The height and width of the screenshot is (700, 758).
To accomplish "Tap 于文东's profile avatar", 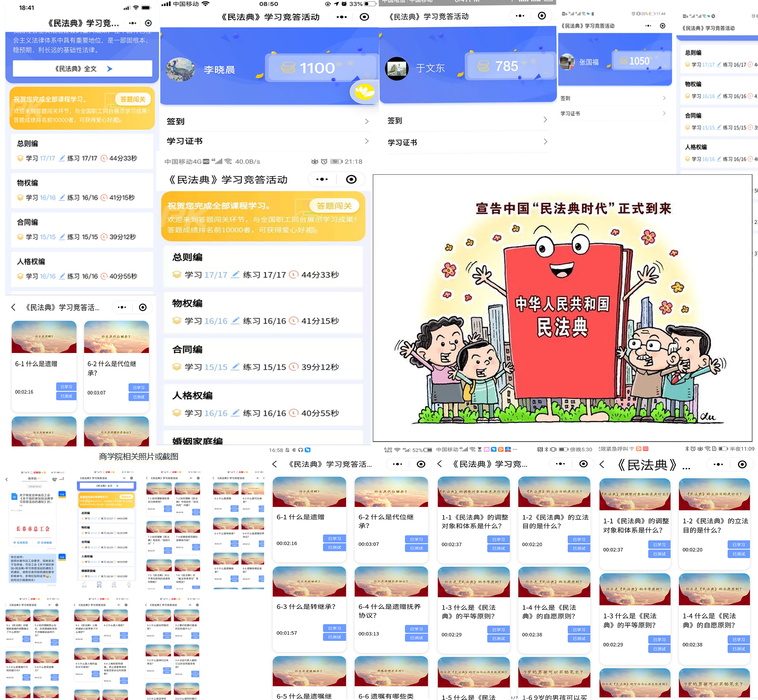I will (396, 69).
